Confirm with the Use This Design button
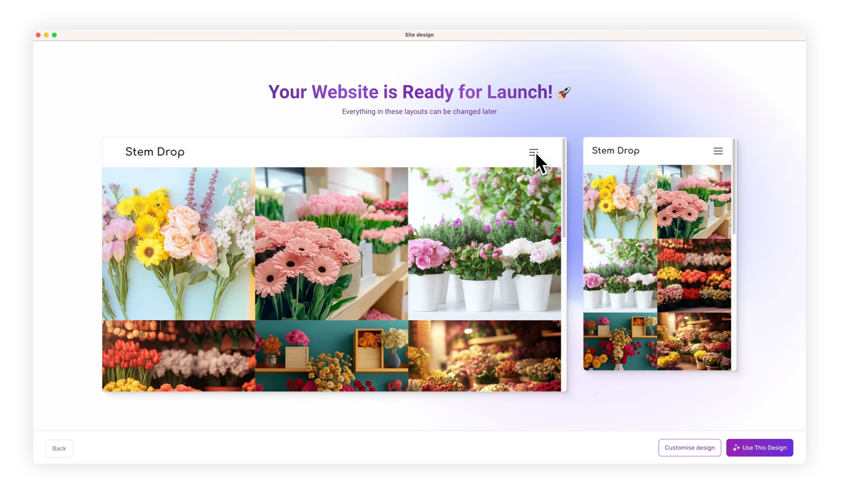 click(759, 448)
